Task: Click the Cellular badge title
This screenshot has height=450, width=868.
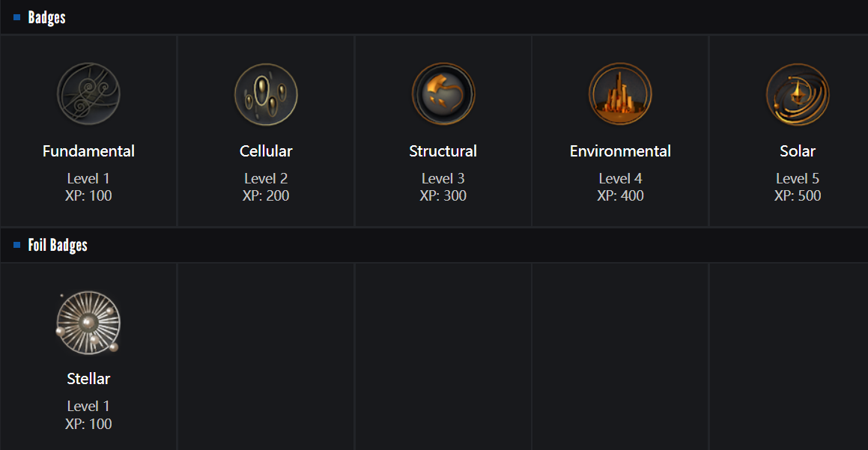Action: 266,151
